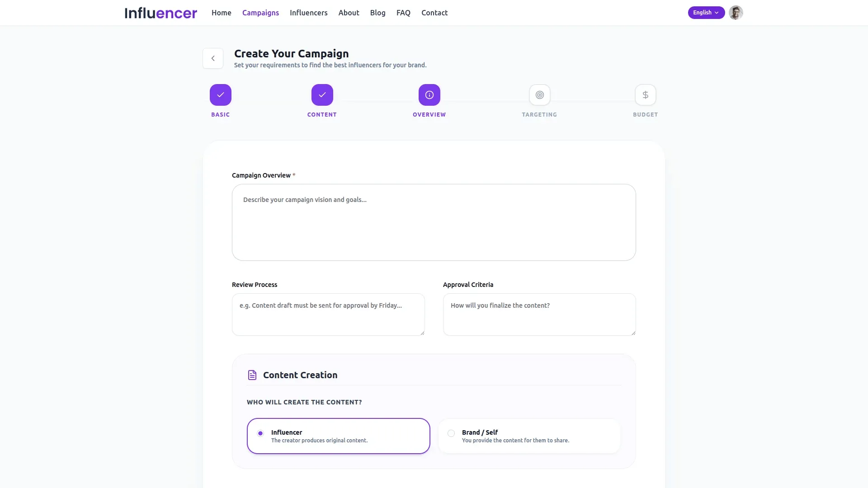Click the user profile avatar
The width and height of the screenshot is (868, 488).
(x=736, y=13)
